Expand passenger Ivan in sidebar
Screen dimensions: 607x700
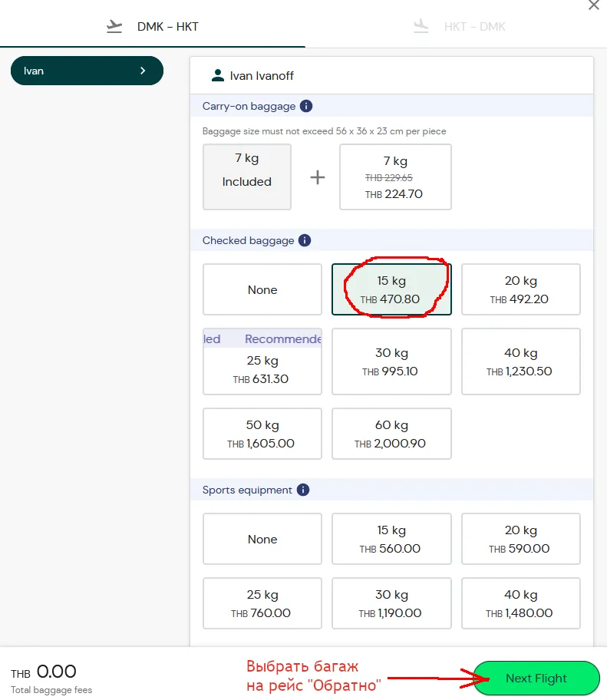[87, 71]
